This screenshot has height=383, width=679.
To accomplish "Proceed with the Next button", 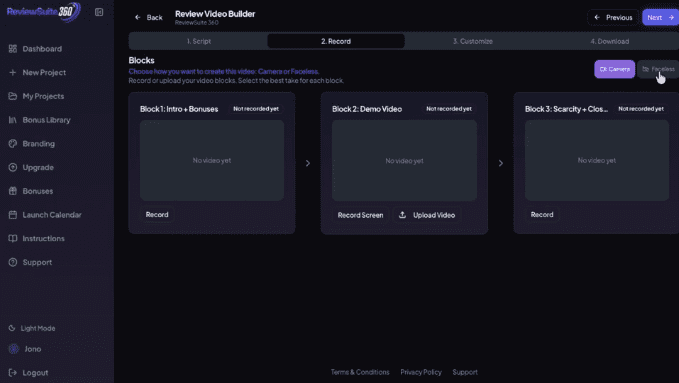I will [x=660, y=17].
